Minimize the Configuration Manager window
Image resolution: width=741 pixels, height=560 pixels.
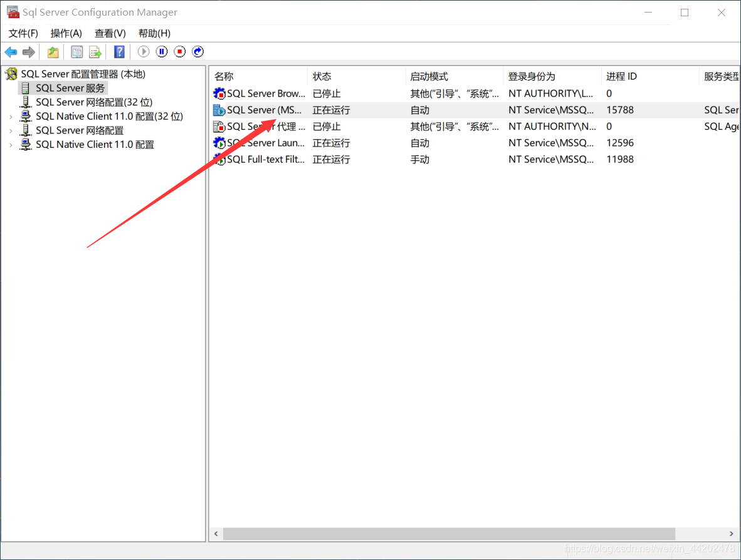coord(648,13)
